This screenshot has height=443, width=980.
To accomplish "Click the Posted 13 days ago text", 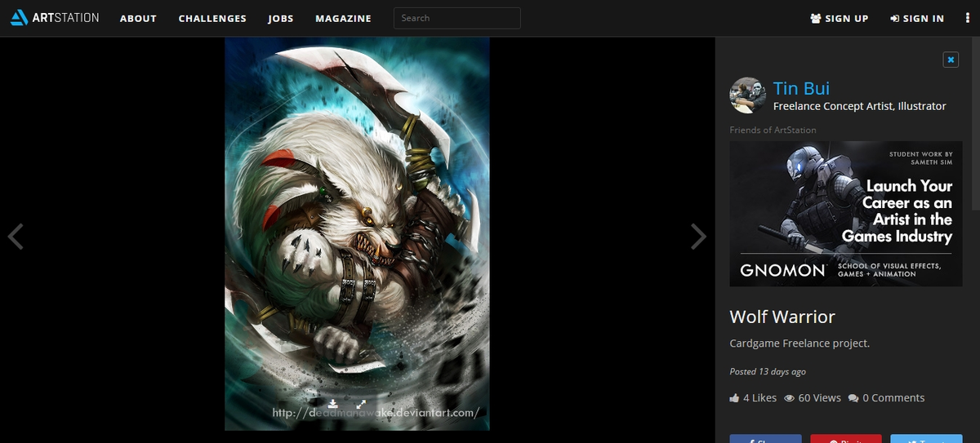I will click(x=768, y=371).
